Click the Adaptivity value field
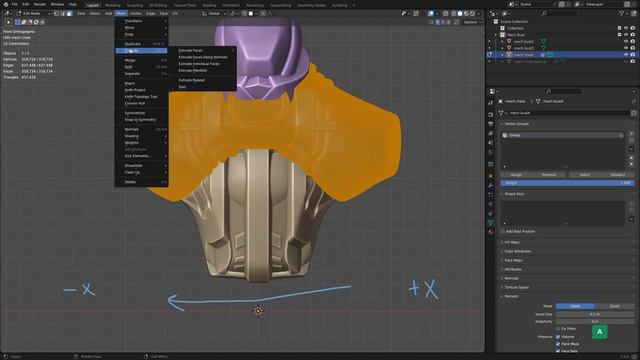The height and width of the screenshot is (360, 640). (x=595, y=322)
